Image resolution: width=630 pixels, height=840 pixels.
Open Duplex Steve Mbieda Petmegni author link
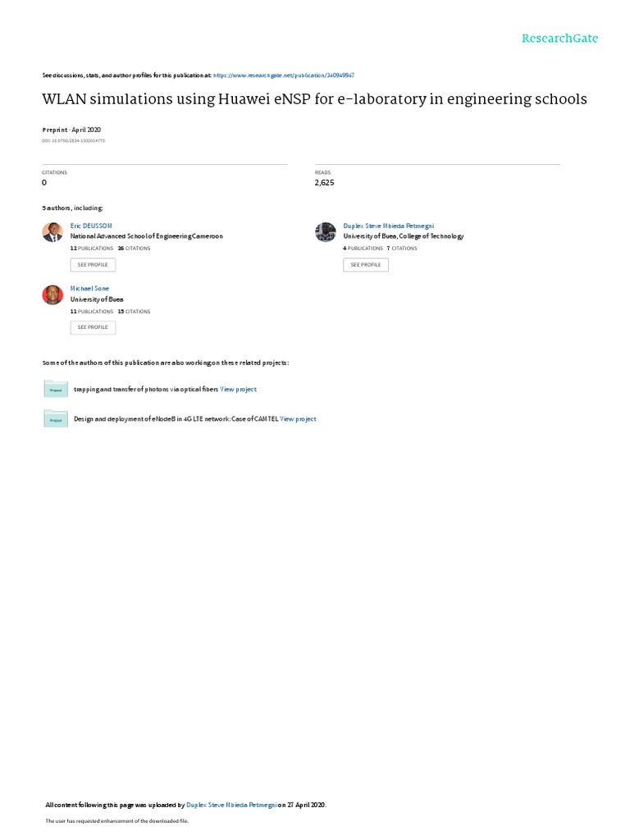[388, 226]
